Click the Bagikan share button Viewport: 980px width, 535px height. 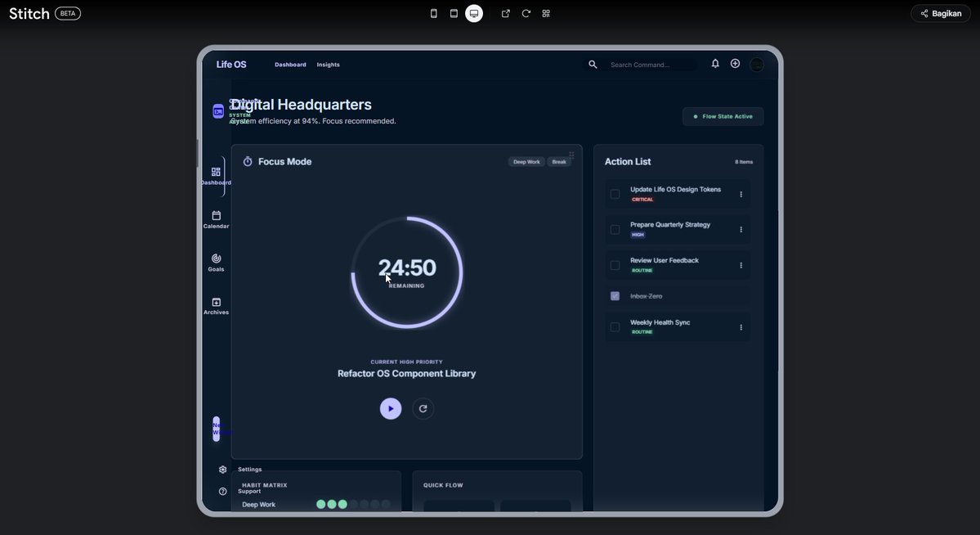(941, 13)
